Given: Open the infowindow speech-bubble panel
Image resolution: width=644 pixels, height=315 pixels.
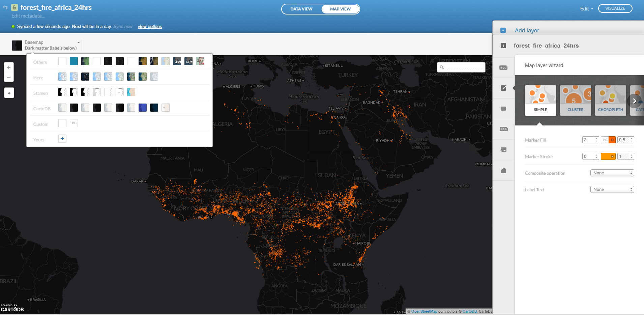Looking at the screenshot, I should (x=504, y=109).
